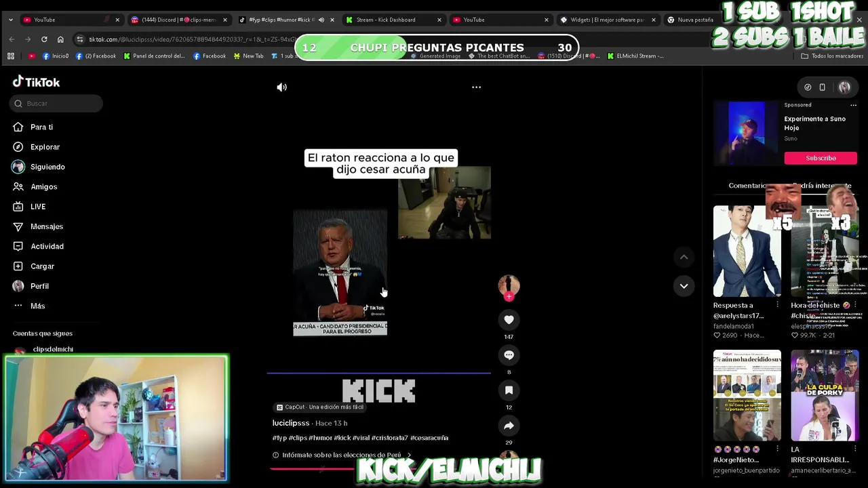This screenshot has width=868, height=488.
Task: Open the Hora del chiste video thumbnail
Action: pyautogui.click(x=825, y=251)
